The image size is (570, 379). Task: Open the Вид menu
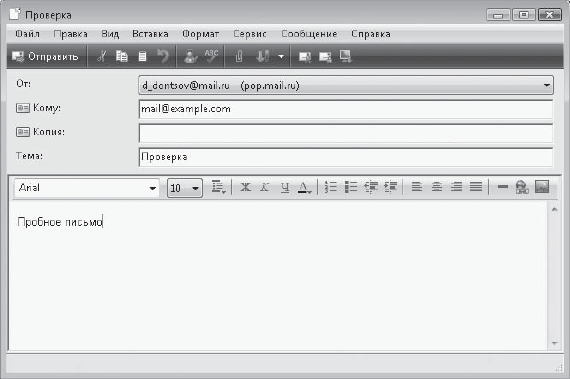110,34
